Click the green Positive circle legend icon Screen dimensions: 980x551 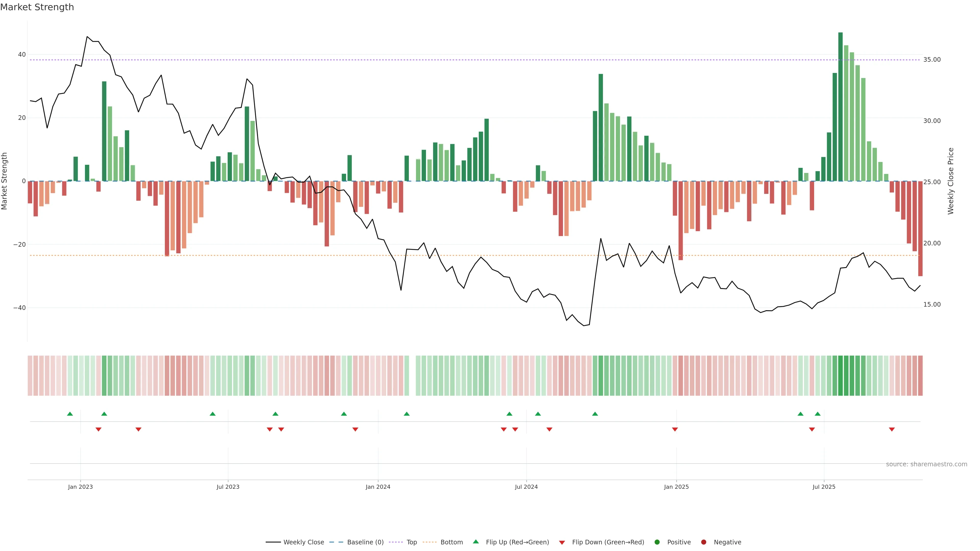pyautogui.click(x=657, y=542)
